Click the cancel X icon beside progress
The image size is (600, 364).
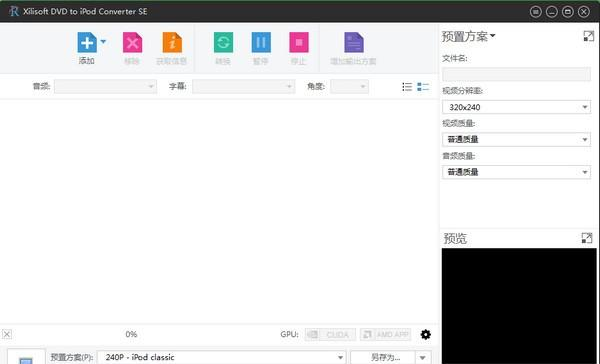click(x=7, y=334)
